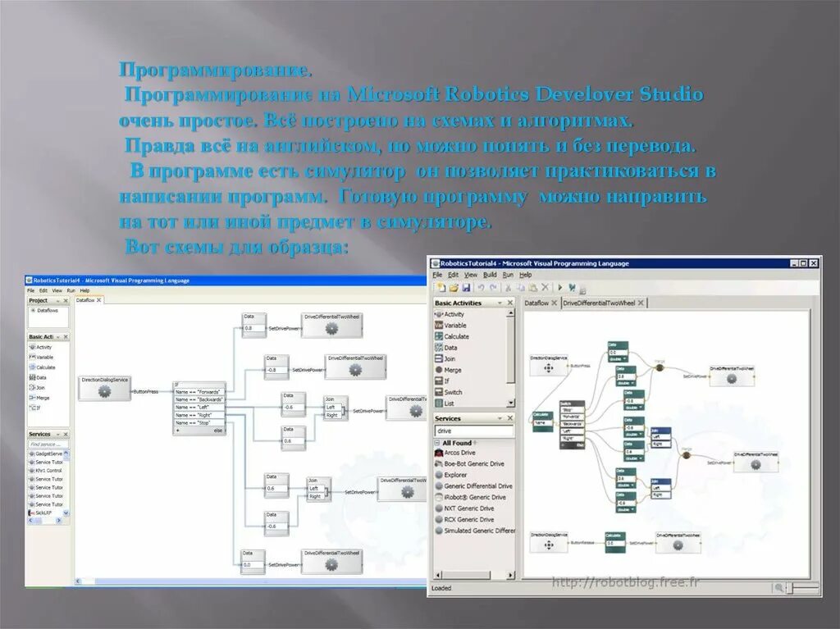Close Services panel in front window

click(510, 418)
